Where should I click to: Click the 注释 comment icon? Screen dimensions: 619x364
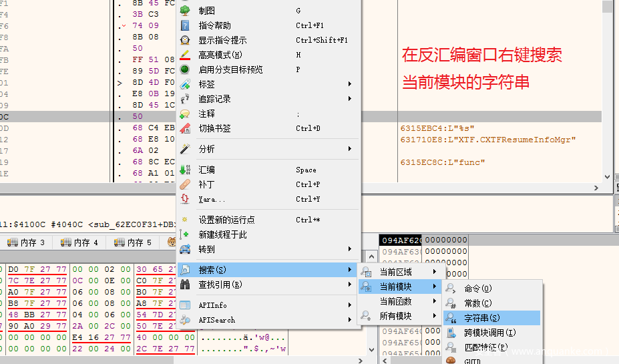(185, 114)
